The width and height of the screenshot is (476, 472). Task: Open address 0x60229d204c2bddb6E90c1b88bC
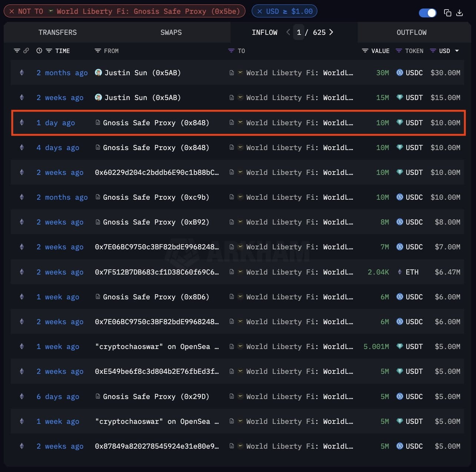(157, 172)
